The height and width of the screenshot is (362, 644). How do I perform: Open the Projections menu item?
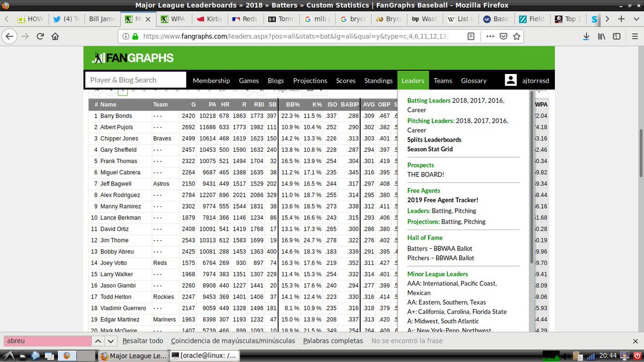(310, 80)
